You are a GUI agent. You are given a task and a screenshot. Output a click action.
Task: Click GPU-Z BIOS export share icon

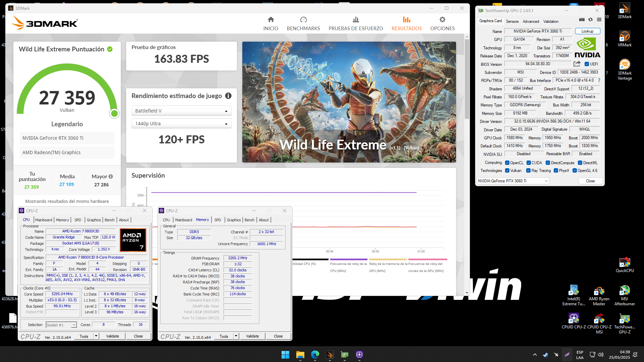(x=577, y=64)
